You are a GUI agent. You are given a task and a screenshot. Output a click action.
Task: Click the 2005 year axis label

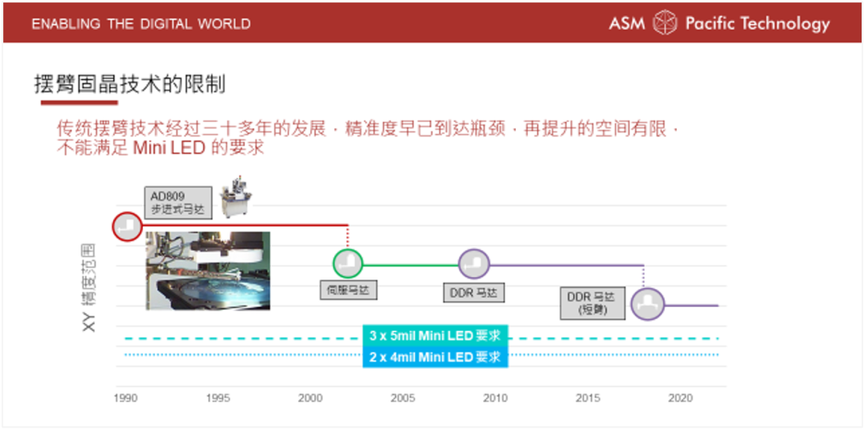coord(403,398)
